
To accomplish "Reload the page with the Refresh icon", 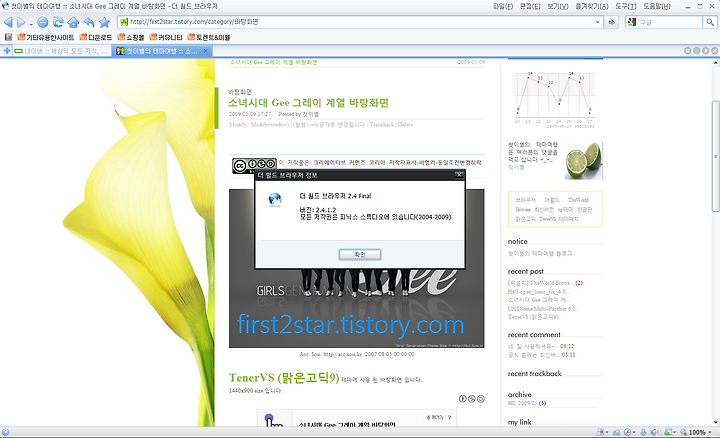I will [x=58, y=22].
